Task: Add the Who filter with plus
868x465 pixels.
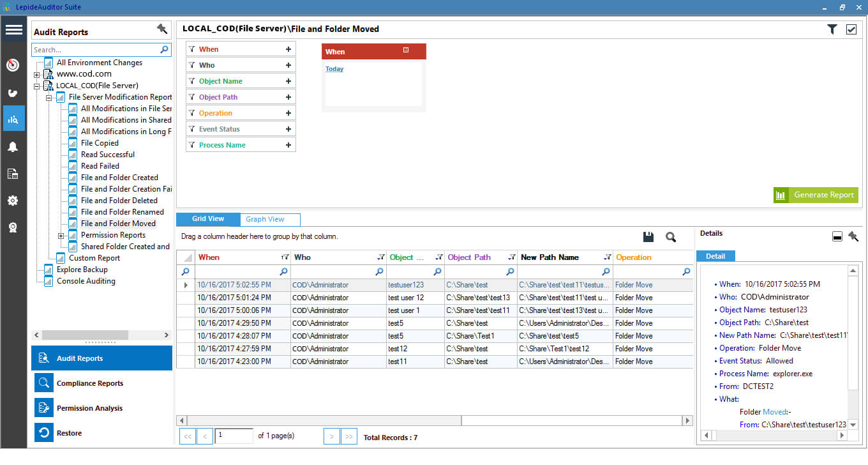Action: 288,65
